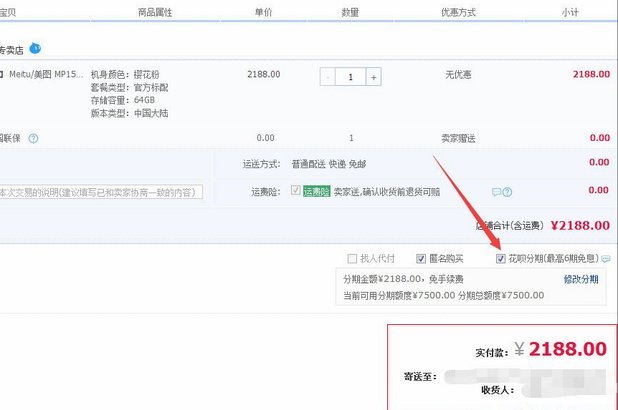The image size is (618, 410).
Task: Click the 当前可用分期额度¥7500.00 text
Action: [x=399, y=295]
